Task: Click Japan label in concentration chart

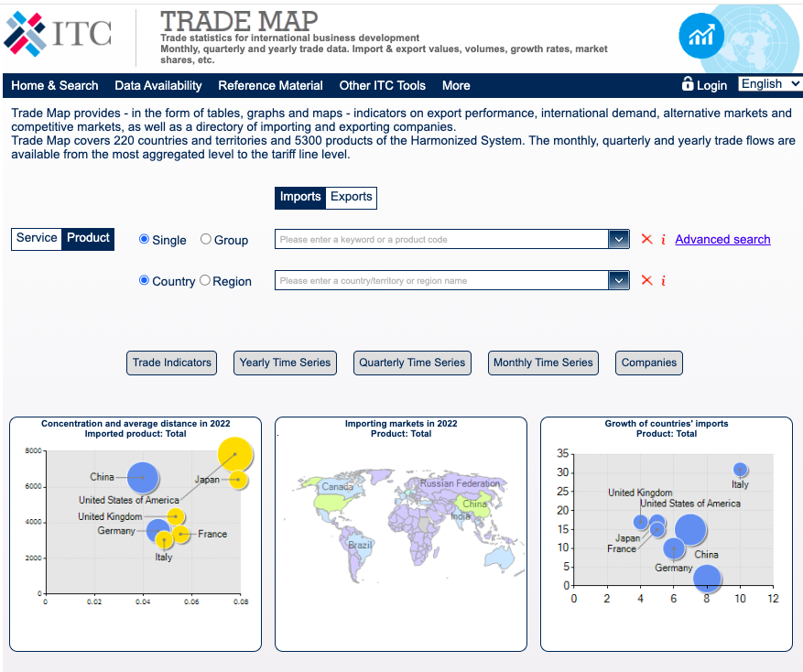Action: point(207,480)
